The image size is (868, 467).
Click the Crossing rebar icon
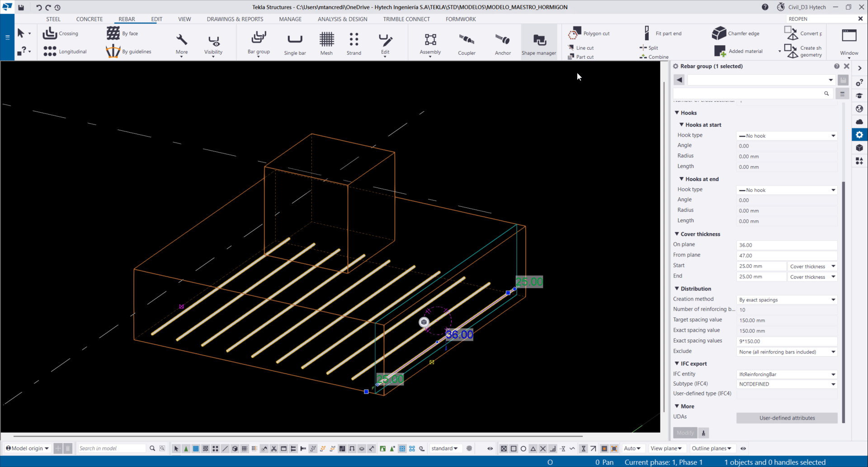[50, 33]
